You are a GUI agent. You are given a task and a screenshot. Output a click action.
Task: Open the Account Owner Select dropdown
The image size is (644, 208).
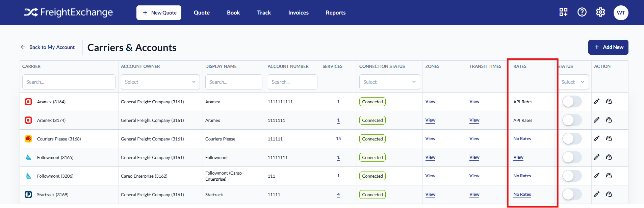pyautogui.click(x=160, y=82)
